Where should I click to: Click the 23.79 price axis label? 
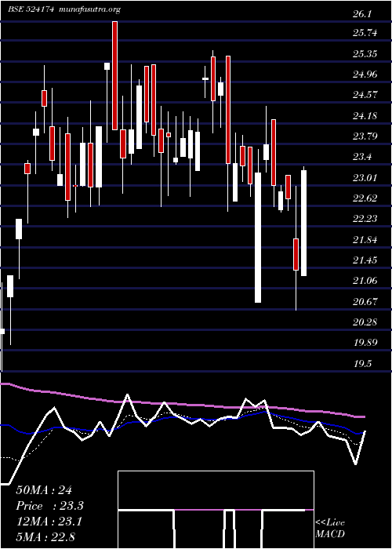365,136
